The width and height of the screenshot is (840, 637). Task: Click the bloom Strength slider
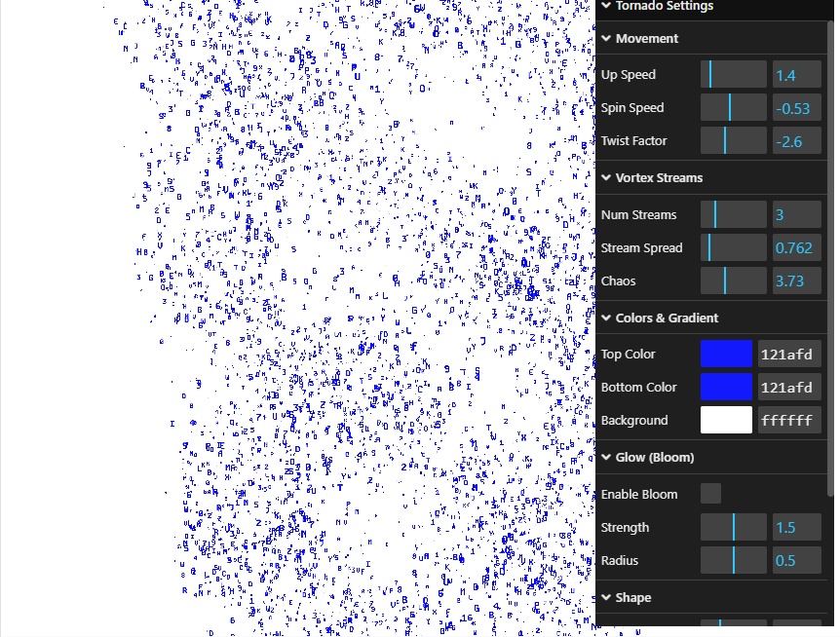[x=734, y=528]
